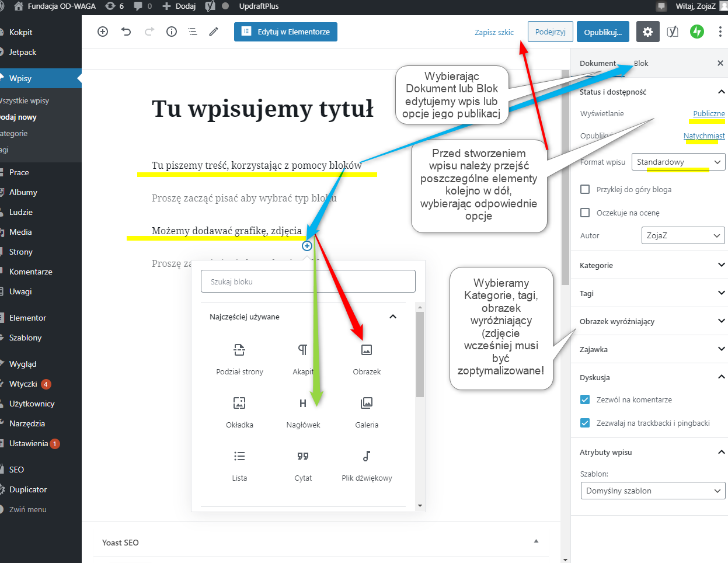The width and height of the screenshot is (728, 563).
Task: Expand the Kategorie panel
Action: click(x=649, y=265)
